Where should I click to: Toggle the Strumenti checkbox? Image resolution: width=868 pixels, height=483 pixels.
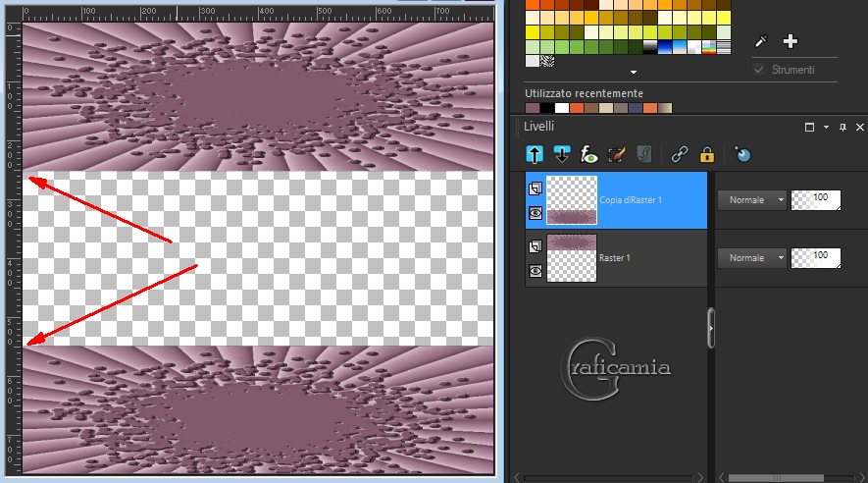pos(758,70)
